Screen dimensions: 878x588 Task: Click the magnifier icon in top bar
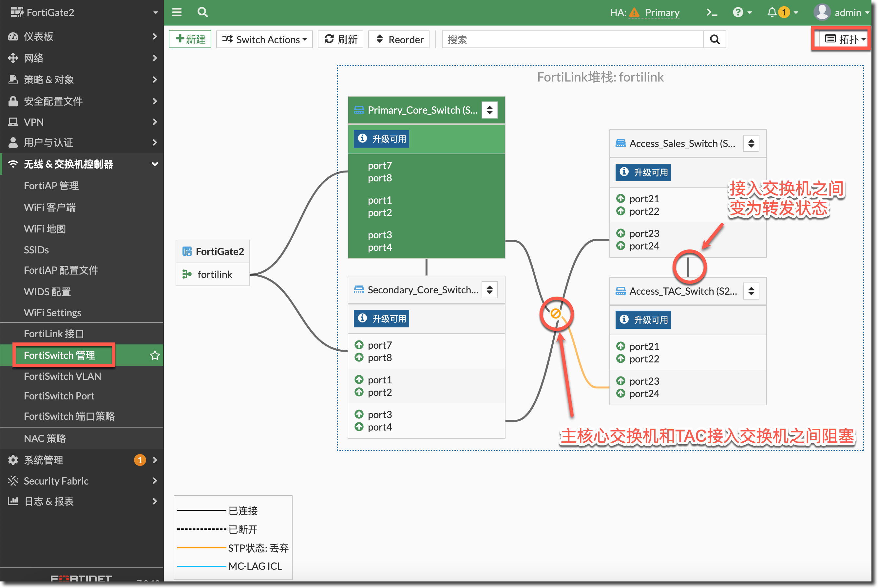pos(202,12)
